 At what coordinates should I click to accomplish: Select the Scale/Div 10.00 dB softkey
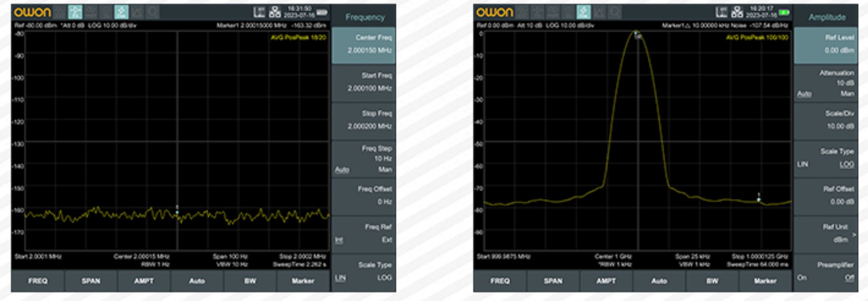click(826, 120)
